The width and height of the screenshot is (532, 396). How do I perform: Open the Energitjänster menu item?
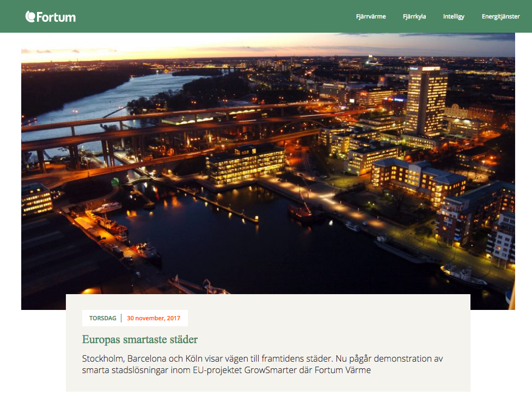501,16
